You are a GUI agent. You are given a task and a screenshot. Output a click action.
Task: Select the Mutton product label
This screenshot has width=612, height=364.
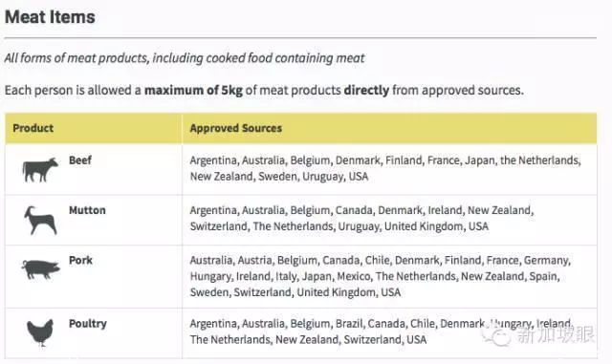click(x=87, y=210)
